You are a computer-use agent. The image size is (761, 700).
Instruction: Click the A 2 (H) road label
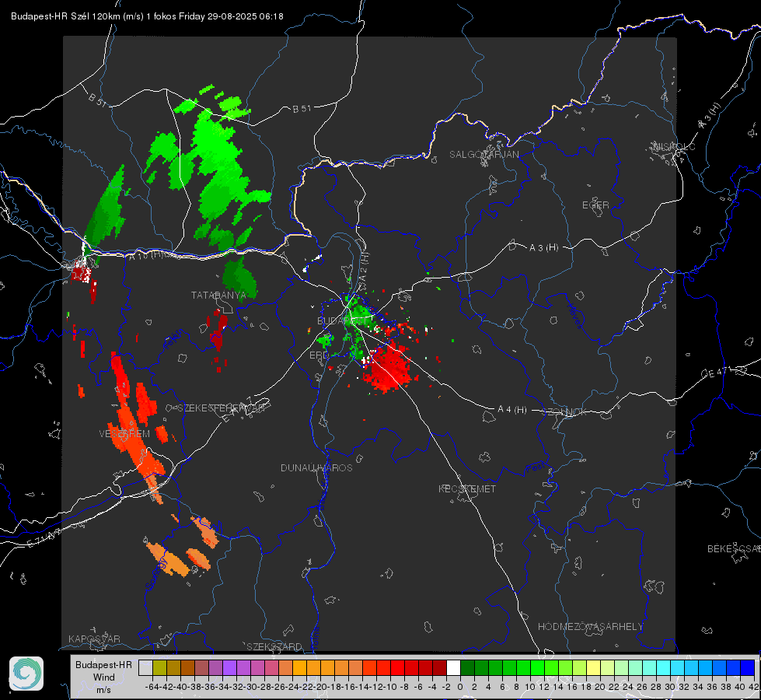[x=364, y=268]
